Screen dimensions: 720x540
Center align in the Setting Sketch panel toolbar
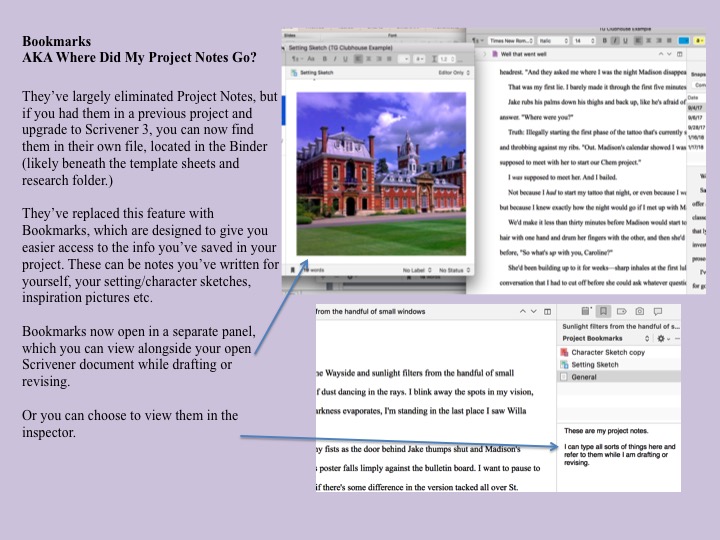click(368, 59)
